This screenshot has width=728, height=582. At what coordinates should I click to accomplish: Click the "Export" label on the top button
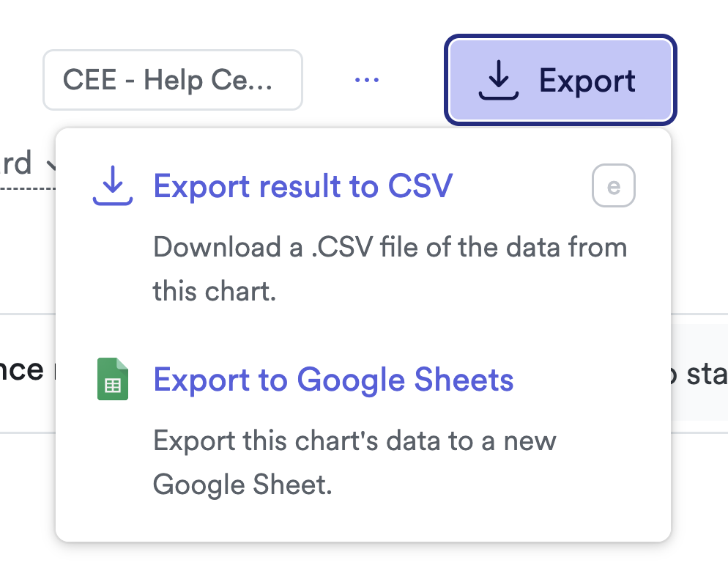[587, 80]
